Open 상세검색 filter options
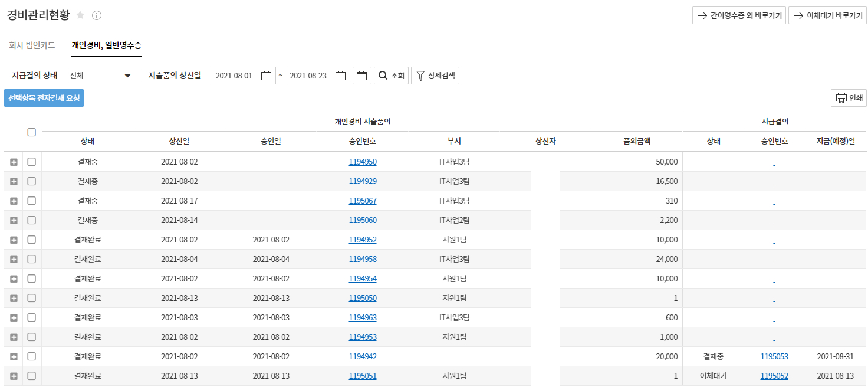This screenshot has width=868, height=390. coord(435,76)
